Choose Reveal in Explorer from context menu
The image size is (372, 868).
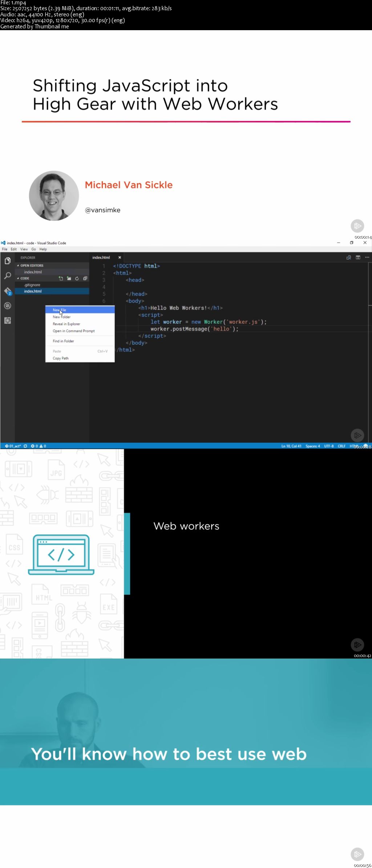point(80,324)
